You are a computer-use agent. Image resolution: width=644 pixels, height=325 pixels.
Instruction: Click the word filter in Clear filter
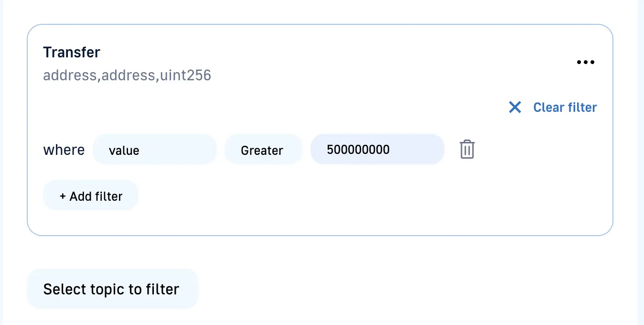point(581,107)
